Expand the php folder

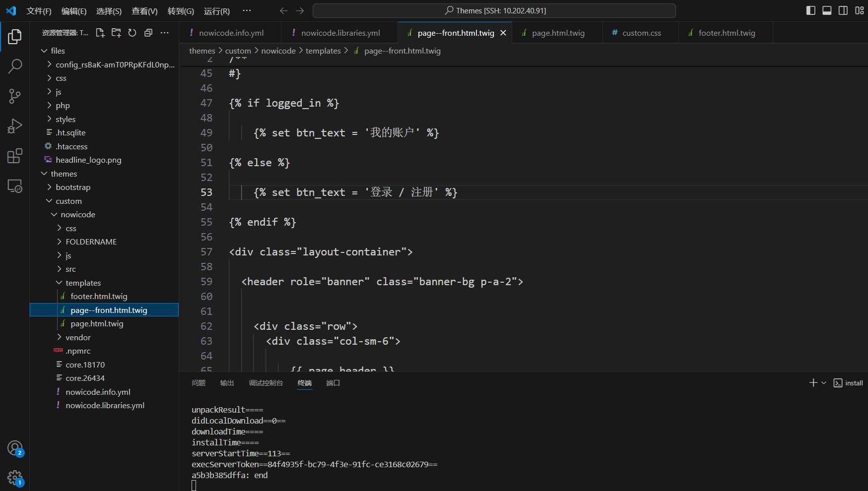104,105
